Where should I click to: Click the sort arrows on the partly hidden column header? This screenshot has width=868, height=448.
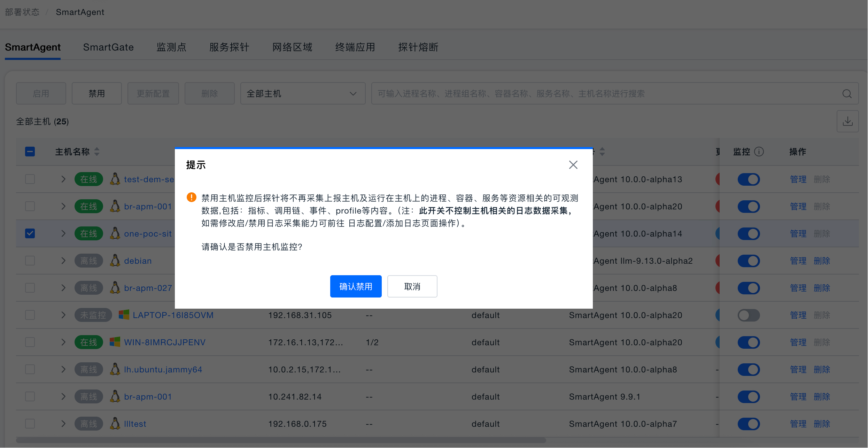(602, 152)
